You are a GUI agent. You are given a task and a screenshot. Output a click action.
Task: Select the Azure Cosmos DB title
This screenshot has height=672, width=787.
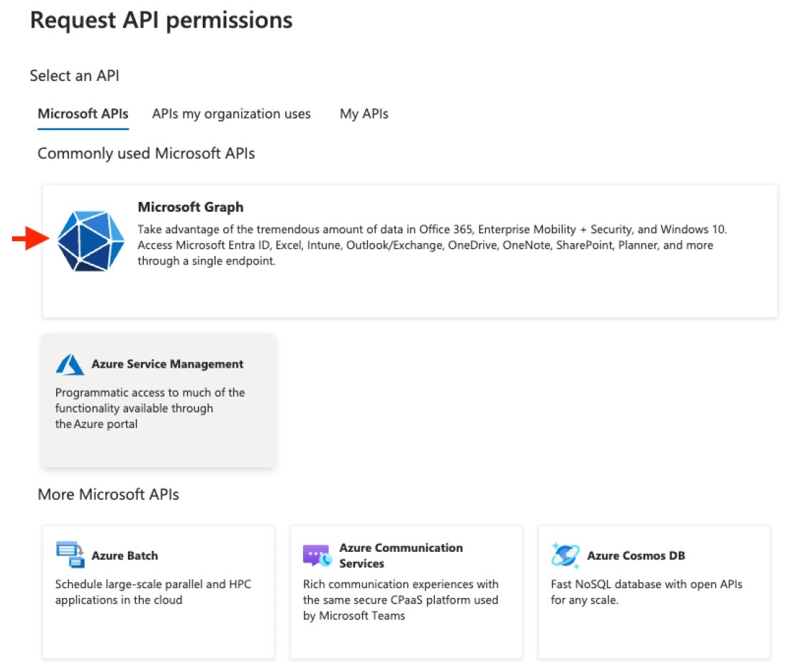click(636, 555)
